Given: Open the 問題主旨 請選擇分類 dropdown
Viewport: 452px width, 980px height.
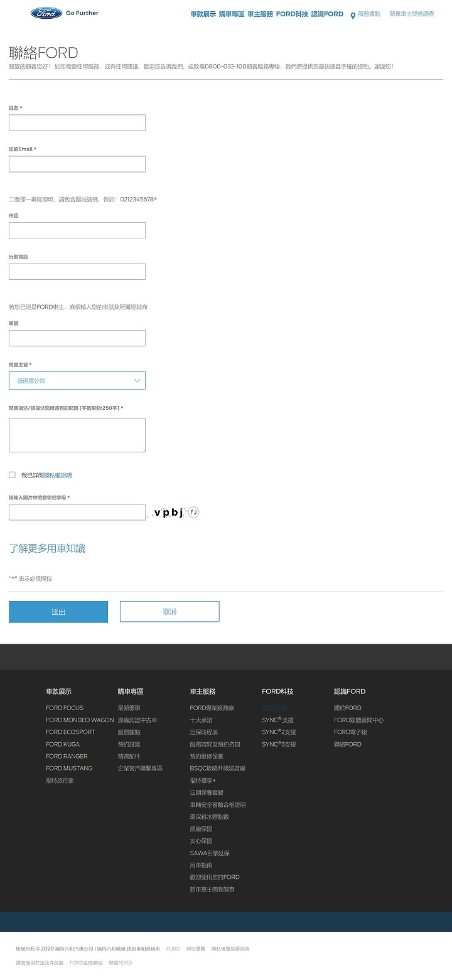Looking at the screenshot, I should pyautogui.click(x=77, y=380).
